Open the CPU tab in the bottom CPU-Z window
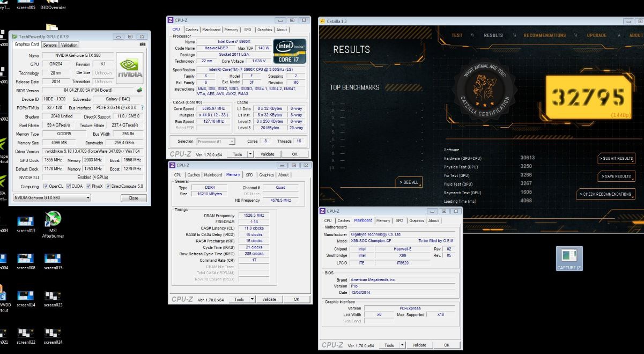This screenshot has width=644, height=354. click(328, 220)
